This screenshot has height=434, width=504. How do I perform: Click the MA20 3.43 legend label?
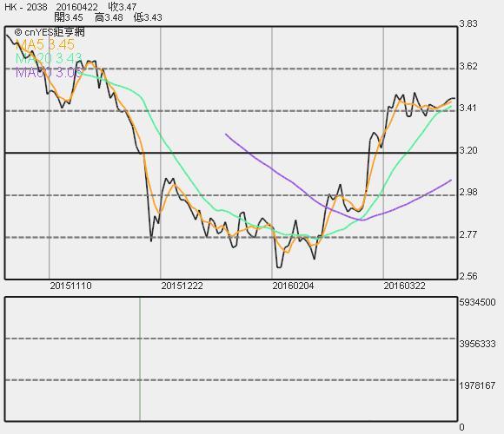49,58
